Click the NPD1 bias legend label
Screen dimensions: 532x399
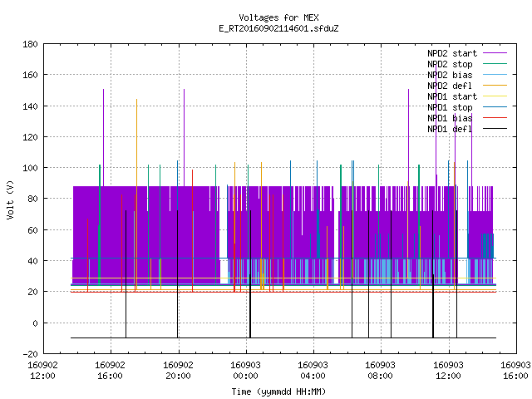pyautogui.click(x=450, y=118)
